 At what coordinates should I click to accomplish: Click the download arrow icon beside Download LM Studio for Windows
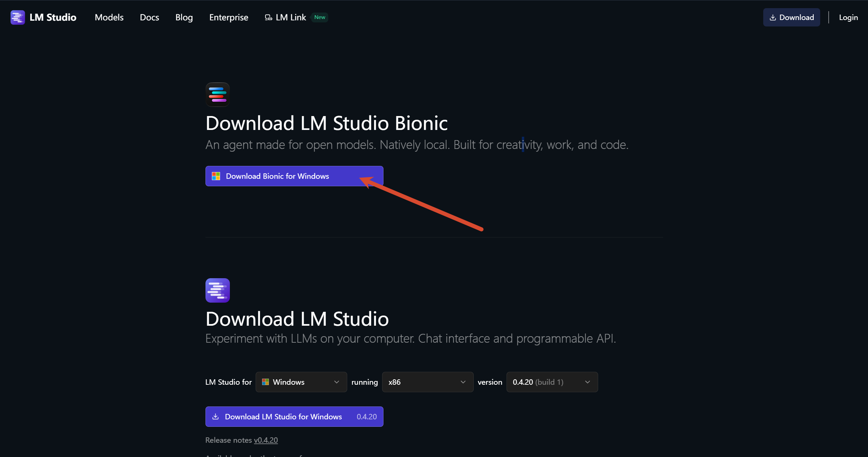(215, 417)
